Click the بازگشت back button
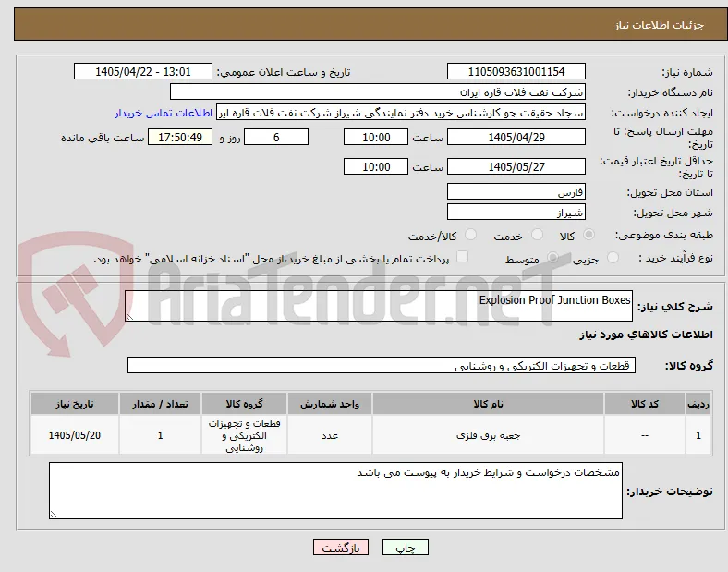This screenshot has width=728, height=572. [x=341, y=547]
